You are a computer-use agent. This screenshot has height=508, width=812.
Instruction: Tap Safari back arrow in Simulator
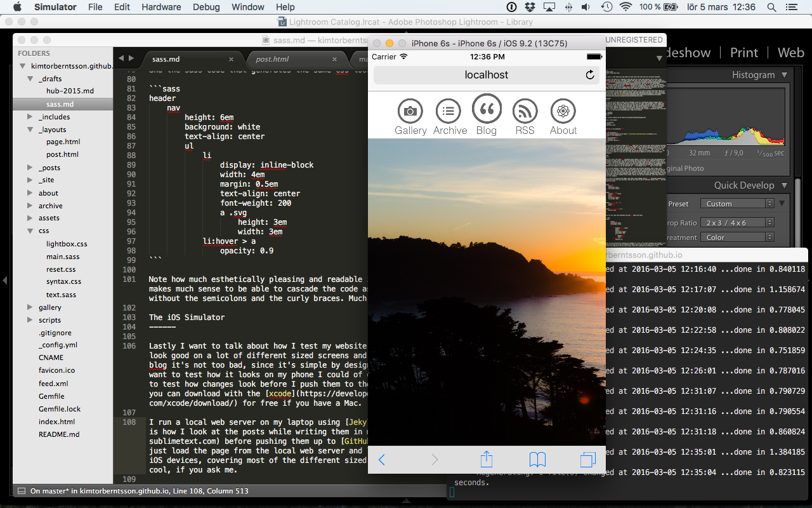[x=382, y=459]
